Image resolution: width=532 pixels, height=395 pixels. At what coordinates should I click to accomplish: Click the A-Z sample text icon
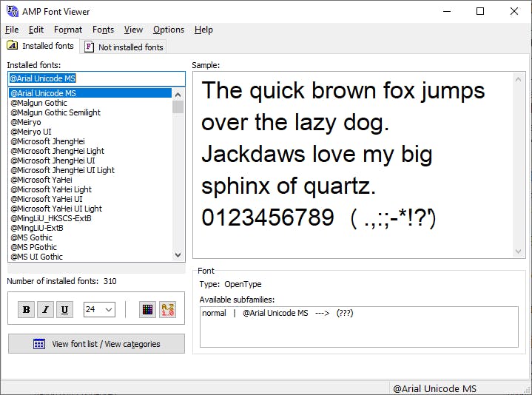tap(168, 309)
